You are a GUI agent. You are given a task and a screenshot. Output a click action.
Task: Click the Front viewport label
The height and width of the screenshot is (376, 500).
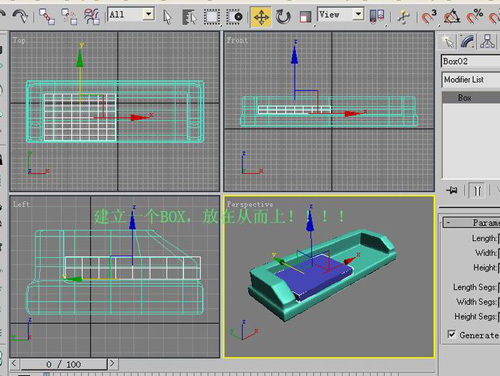point(237,40)
